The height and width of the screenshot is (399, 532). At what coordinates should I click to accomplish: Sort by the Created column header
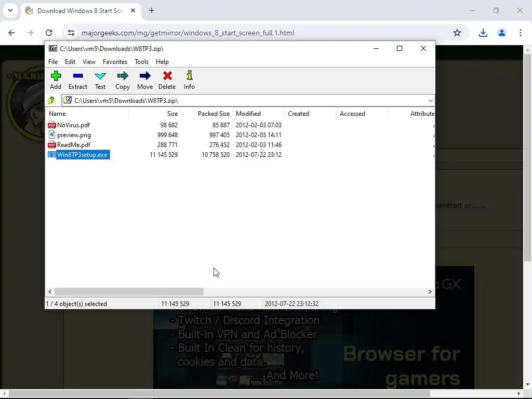pos(311,114)
